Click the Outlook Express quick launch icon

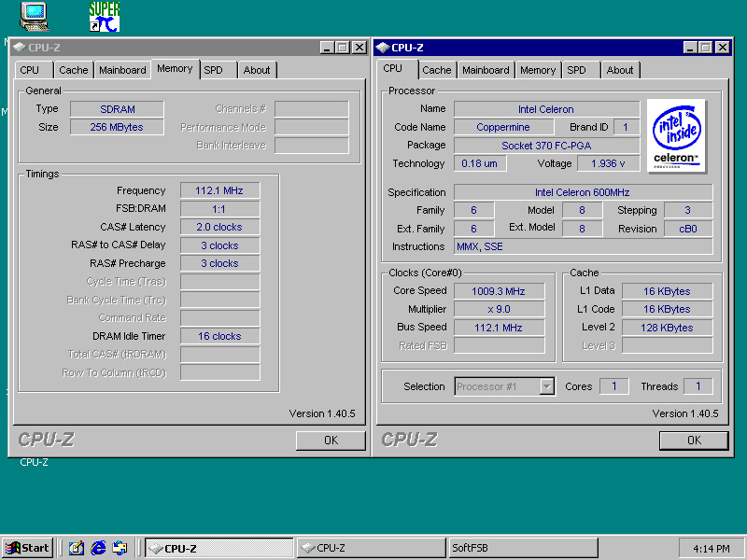(120, 548)
